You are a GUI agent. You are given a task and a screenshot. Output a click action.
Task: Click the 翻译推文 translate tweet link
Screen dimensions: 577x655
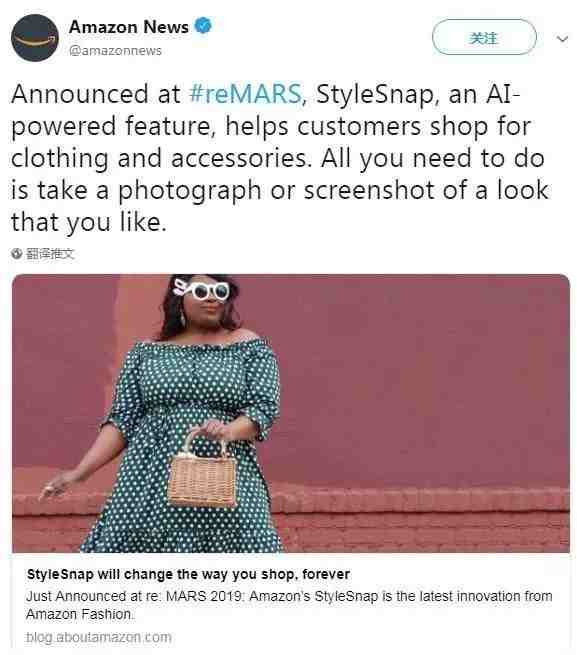(x=50, y=254)
